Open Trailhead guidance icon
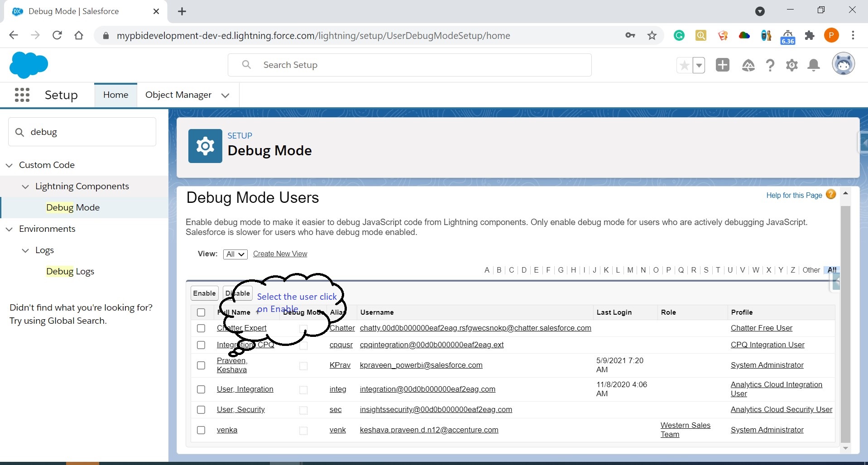 click(x=748, y=66)
